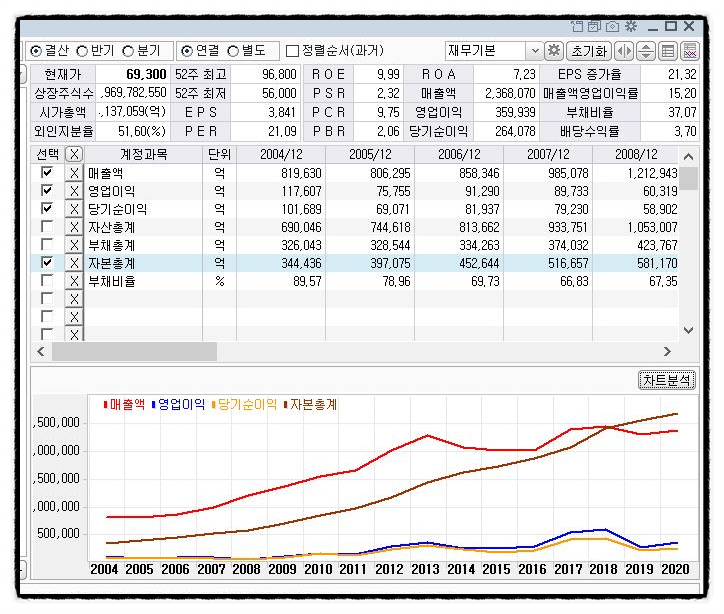Click the 2007/12 column header

pyautogui.click(x=548, y=154)
